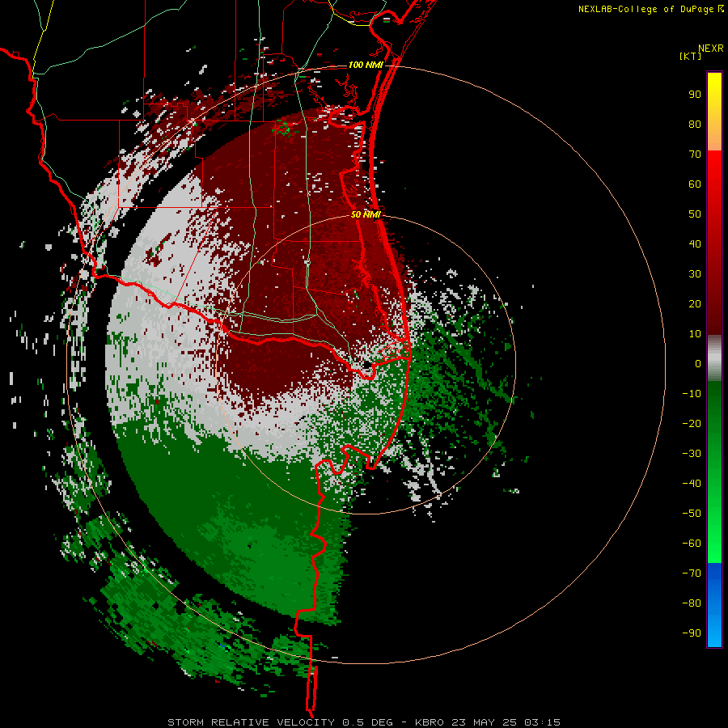Click the 20 value on the velocity legend
728x728 pixels.
pos(695,304)
